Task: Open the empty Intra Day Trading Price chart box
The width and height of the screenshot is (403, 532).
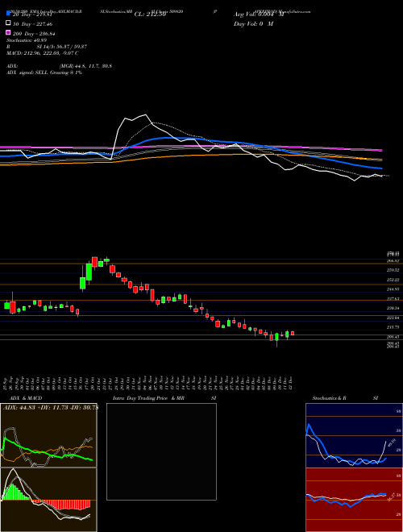Action: pyautogui.click(x=161, y=451)
